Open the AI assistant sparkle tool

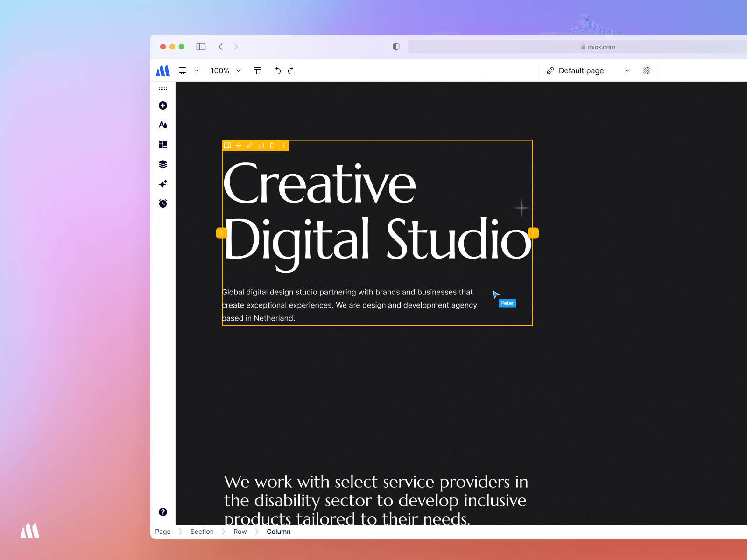[x=162, y=183]
